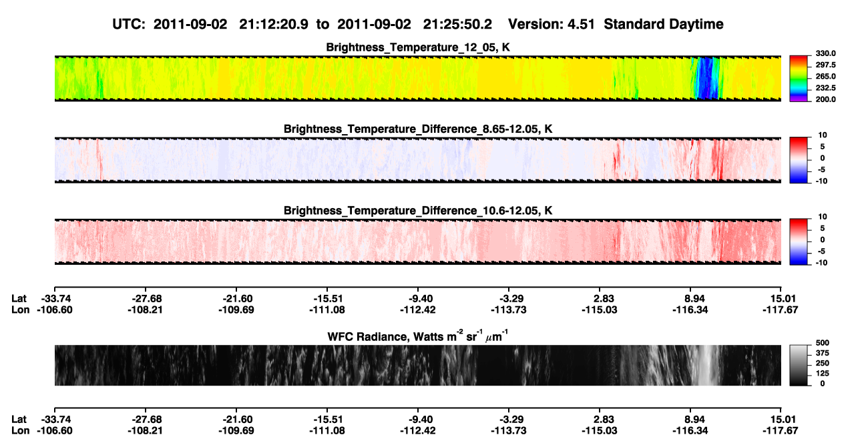Click Lon label under the WFC Radiance panel

tap(21, 430)
